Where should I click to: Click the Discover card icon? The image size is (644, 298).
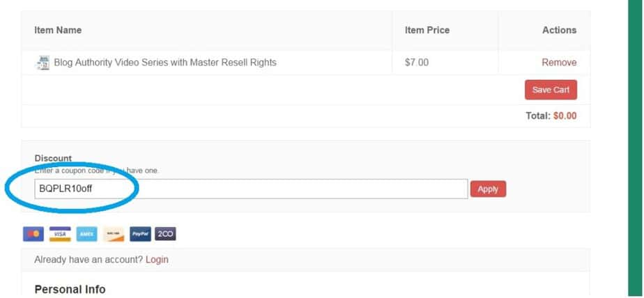[114, 234]
